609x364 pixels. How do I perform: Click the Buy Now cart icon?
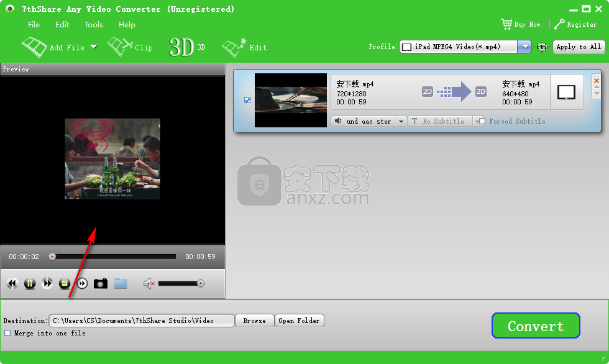pos(506,24)
